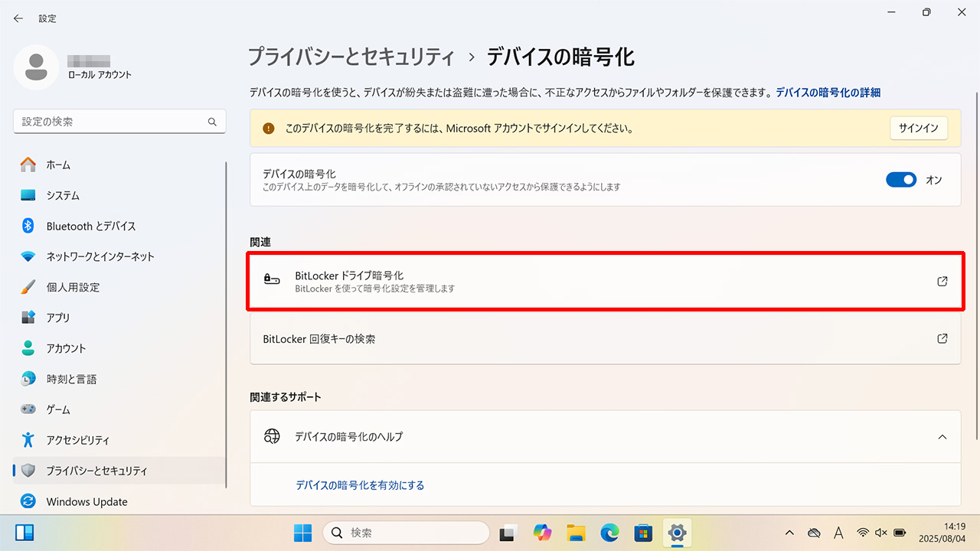
Task: Open Microsoft Store from the taskbar
Action: point(643,533)
